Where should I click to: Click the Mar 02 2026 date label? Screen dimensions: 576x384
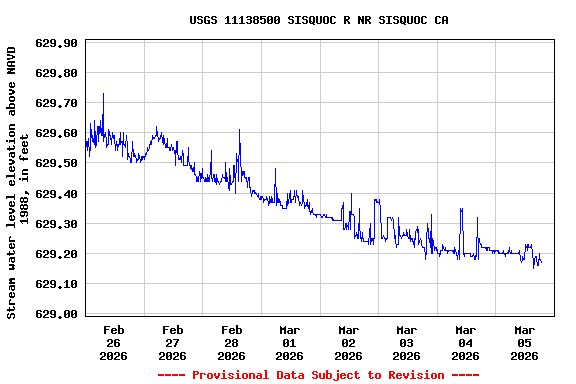pos(348,343)
